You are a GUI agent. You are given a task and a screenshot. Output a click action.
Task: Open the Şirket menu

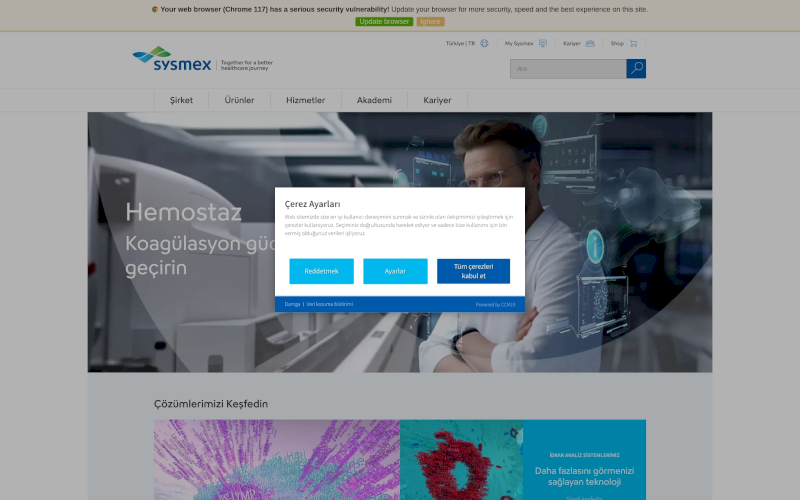(x=181, y=100)
